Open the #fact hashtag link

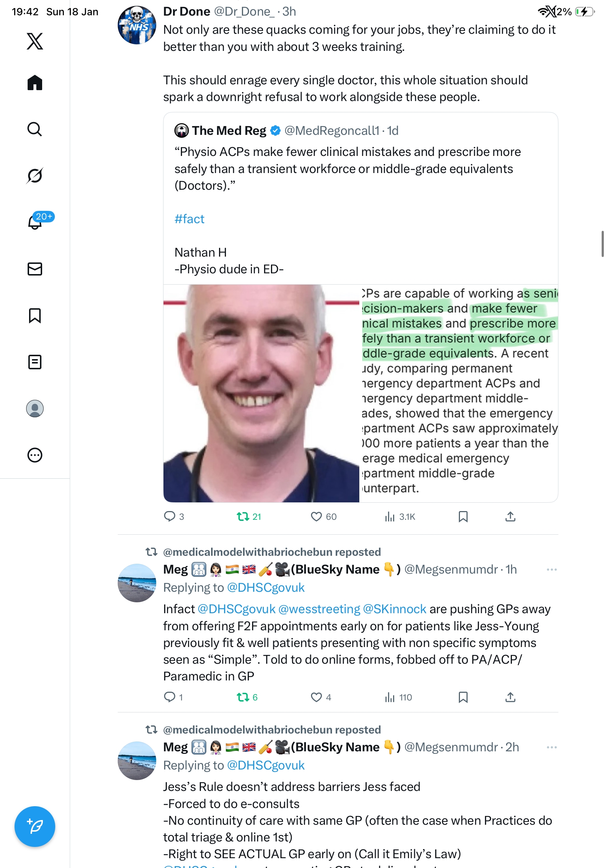click(189, 219)
